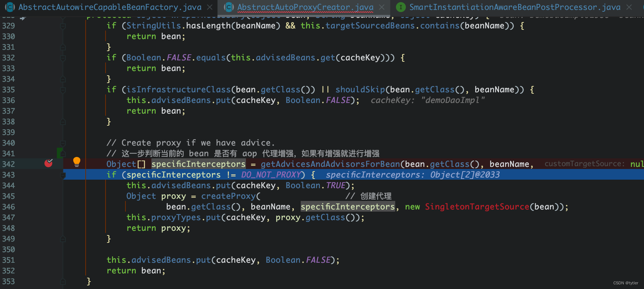Click the green VCS change marker at line 341
The width and height of the screenshot is (644, 289).
tap(59, 153)
